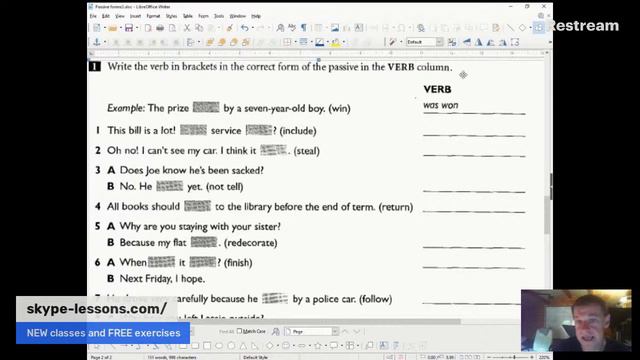Image resolution: width=640 pixels, height=360 pixels.
Task: Click the Save floppy disk icon
Action: coord(129,28)
